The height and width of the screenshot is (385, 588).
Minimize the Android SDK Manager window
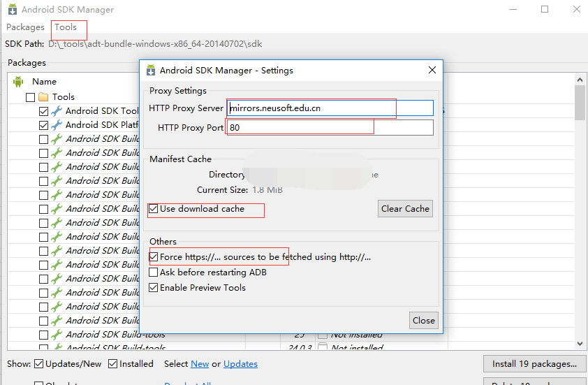click(x=513, y=9)
